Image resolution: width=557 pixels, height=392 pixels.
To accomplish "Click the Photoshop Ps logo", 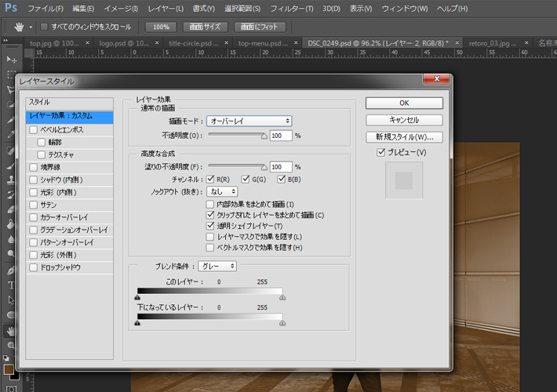I will pyautogui.click(x=11, y=8).
